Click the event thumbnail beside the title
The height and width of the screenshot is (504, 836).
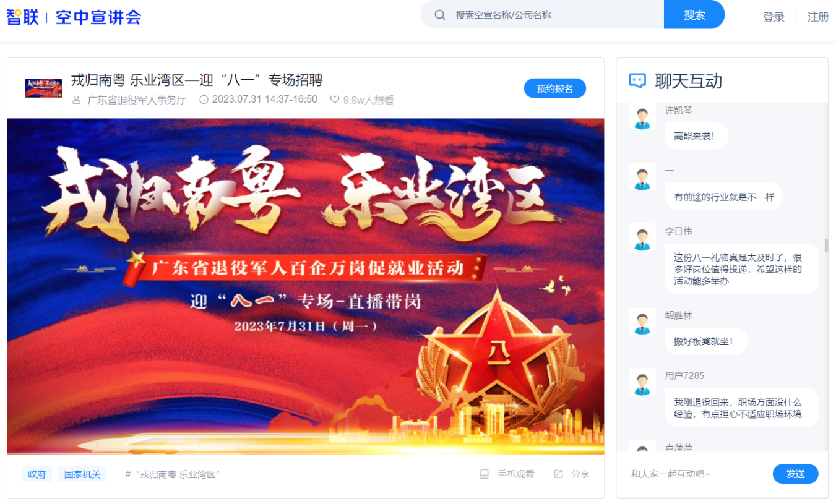click(43, 88)
